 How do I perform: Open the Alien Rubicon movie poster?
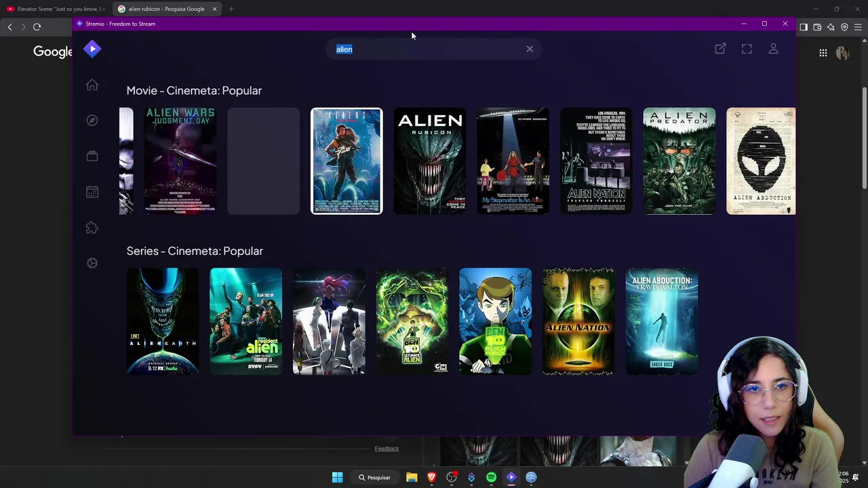tap(430, 161)
